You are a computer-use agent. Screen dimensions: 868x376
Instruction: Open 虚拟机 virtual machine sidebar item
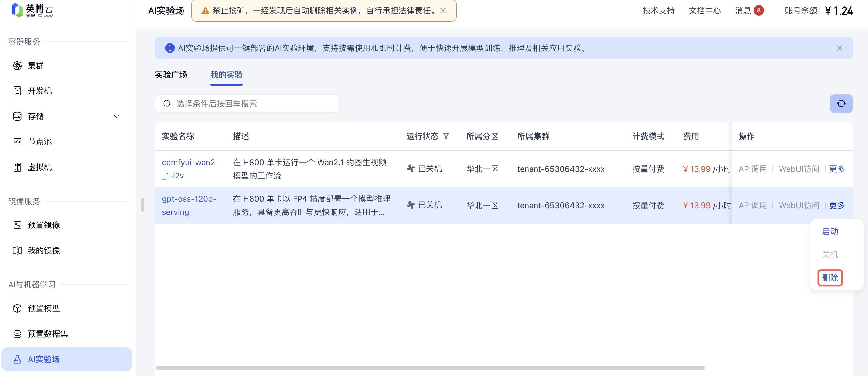39,167
